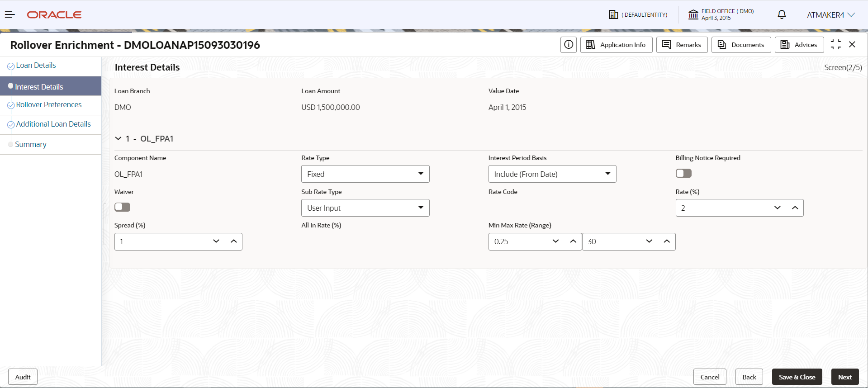Open the Interest Period Basis dropdown
868x388 pixels.
point(552,174)
